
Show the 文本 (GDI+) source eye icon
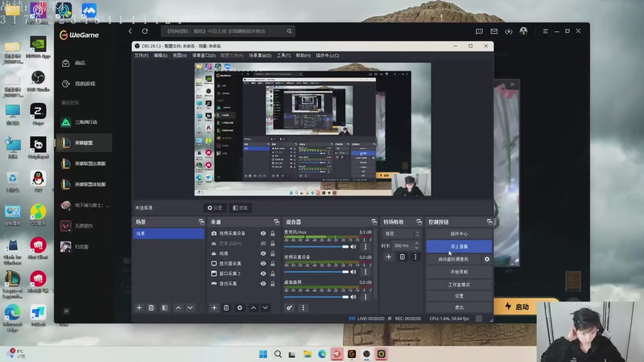click(x=263, y=244)
